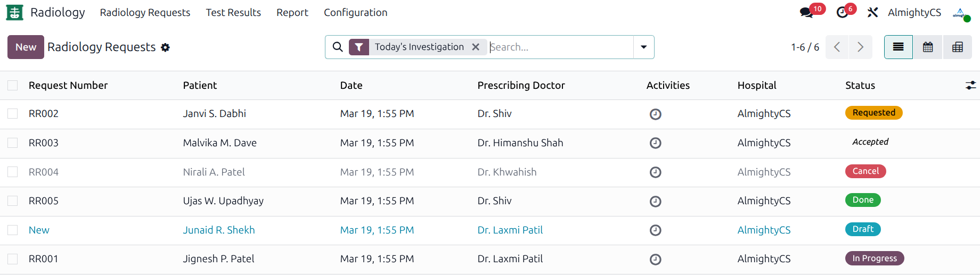This screenshot has height=275, width=980.
Task: Switch to pivot table view
Action: [x=958, y=47]
